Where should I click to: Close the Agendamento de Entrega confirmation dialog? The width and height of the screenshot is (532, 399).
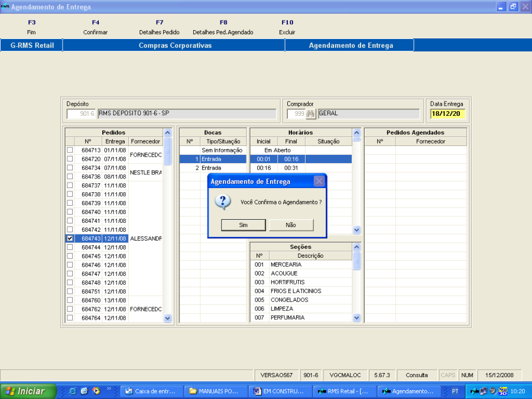319,181
